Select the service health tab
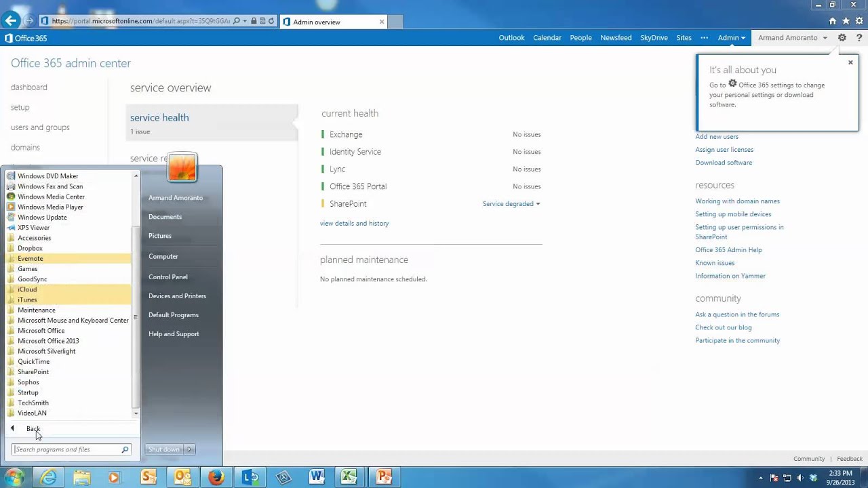 pyautogui.click(x=212, y=123)
